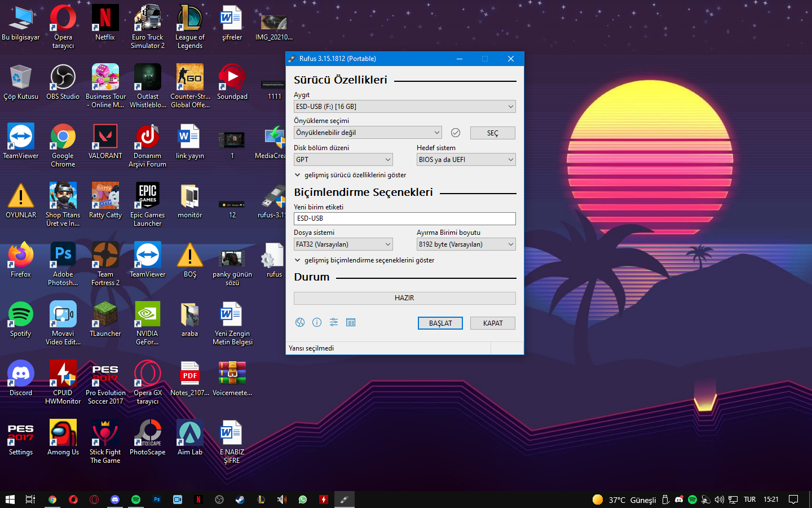
Task: Select Google Chrome desktop icon
Action: [x=63, y=146]
